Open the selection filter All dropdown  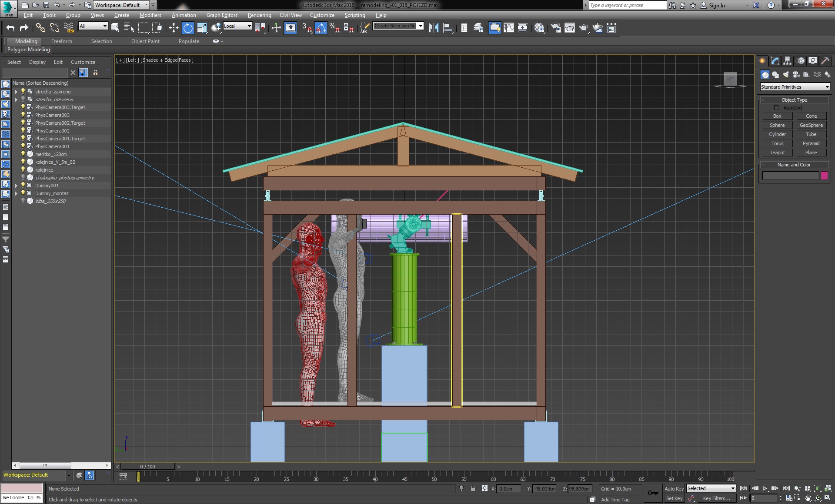click(93, 26)
